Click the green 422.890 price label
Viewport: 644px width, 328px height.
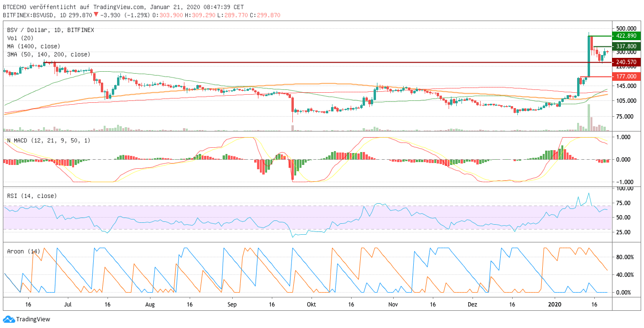(x=626, y=36)
